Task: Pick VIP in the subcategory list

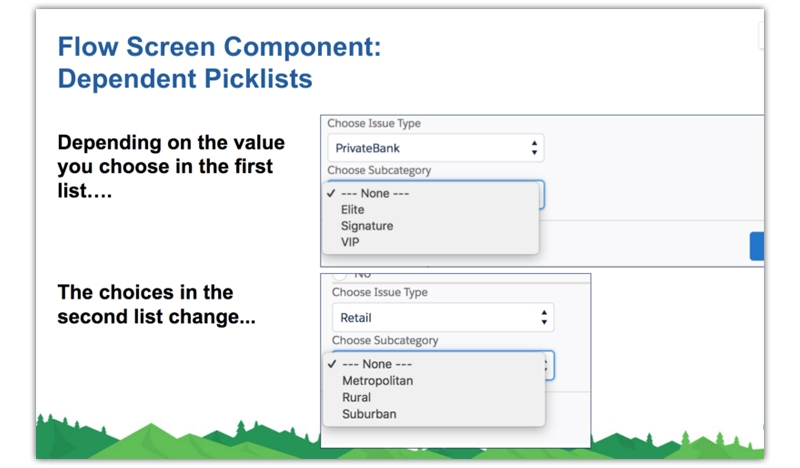Action: click(350, 242)
